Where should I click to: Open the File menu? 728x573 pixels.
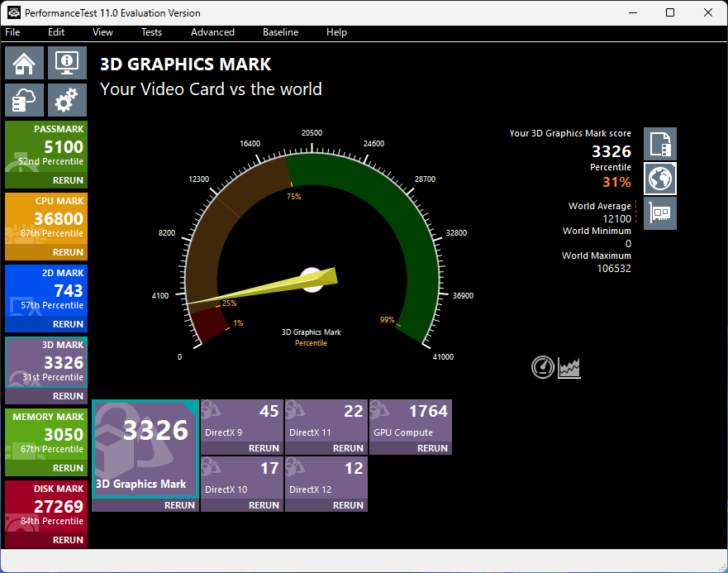[x=12, y=32]
